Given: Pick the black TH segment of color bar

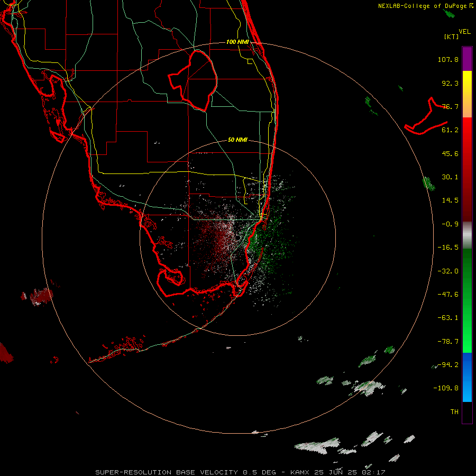Looking at the screenshot, I should (x=467, y=412).
